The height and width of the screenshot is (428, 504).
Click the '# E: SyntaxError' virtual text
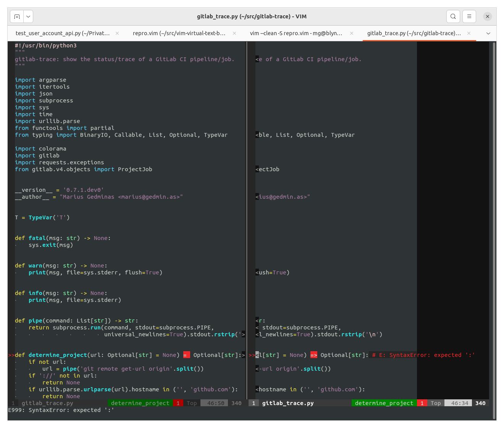(x=423, y=355)
